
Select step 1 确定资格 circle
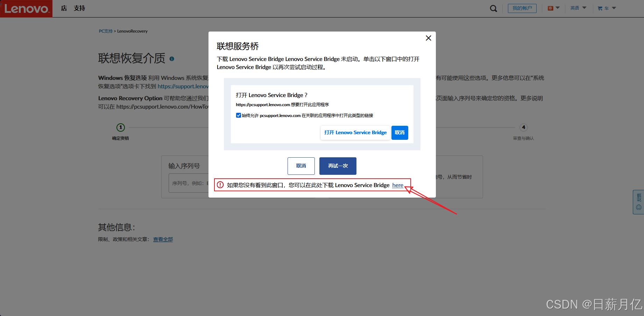[x=121, y=127]
